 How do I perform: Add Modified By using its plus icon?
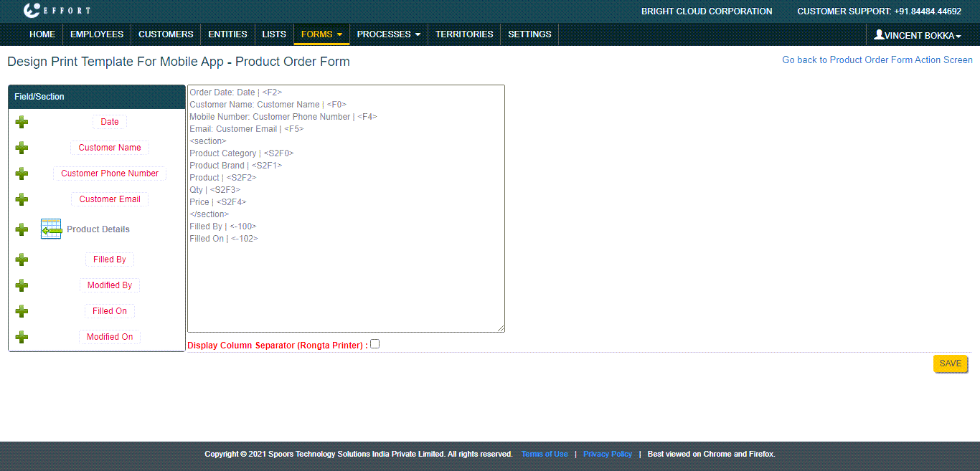[x=22, y=285]
